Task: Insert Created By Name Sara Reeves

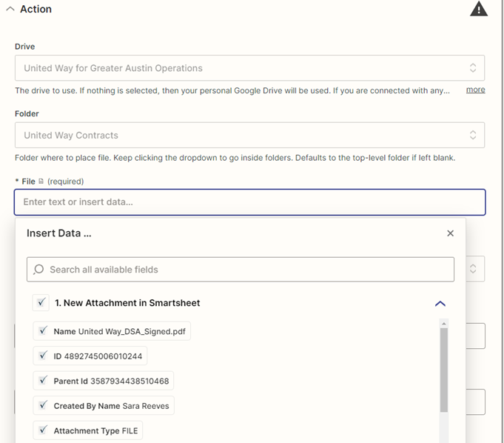Action: click(104, 406)
